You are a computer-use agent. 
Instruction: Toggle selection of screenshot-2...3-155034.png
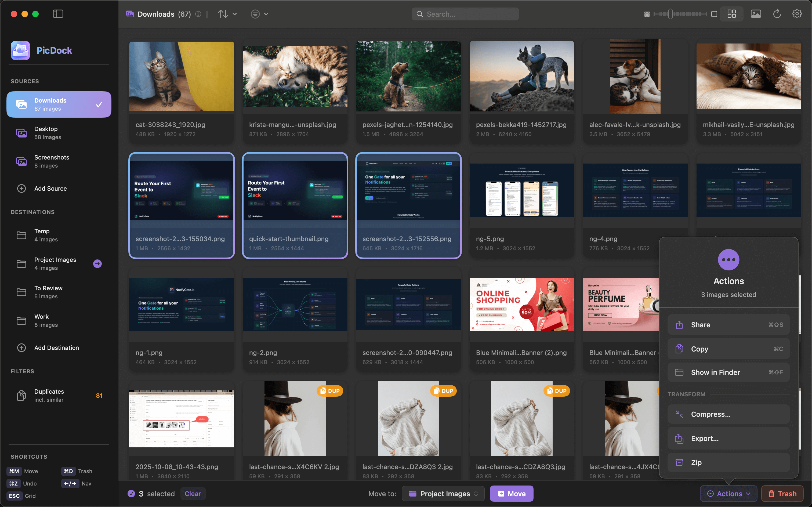(x=181, y=205)
